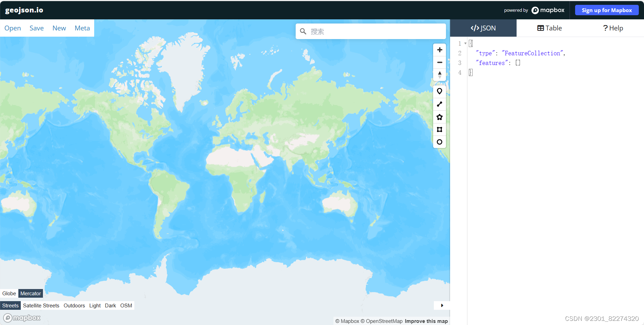Click the Mapbox logo on the map

[21, 317]
